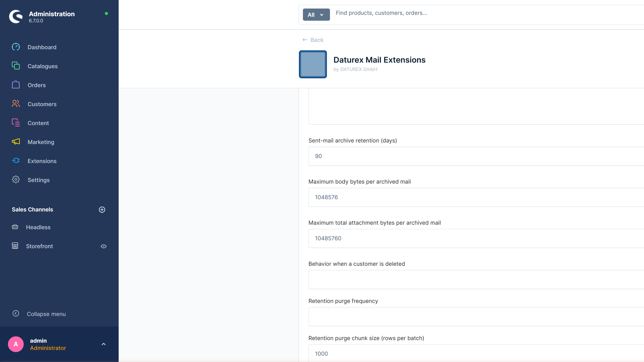644x362 pixels.
Task: Click Maximum body bytes field showing 1048576
Action: click(476, 197)
